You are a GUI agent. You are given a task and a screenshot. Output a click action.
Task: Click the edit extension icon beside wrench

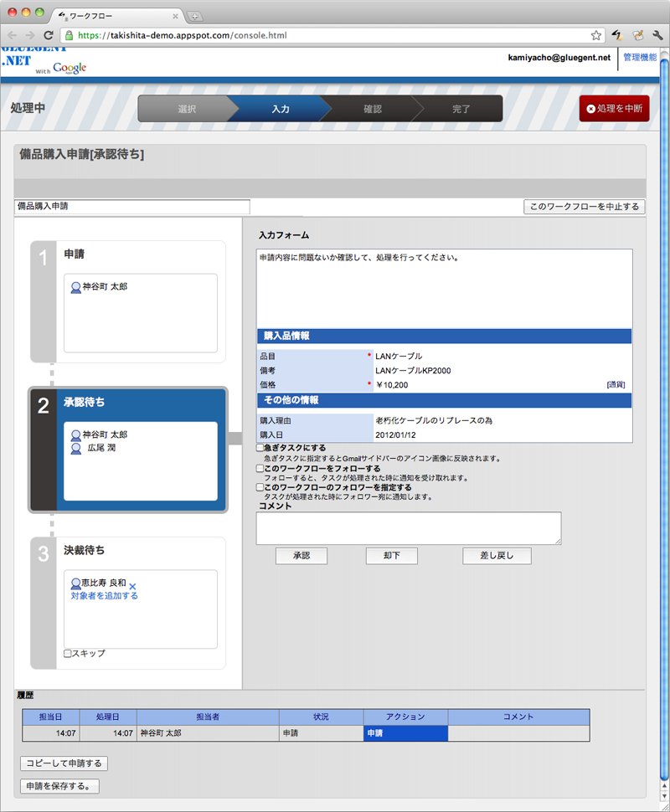pyautogui.click(x=638, y=35)
